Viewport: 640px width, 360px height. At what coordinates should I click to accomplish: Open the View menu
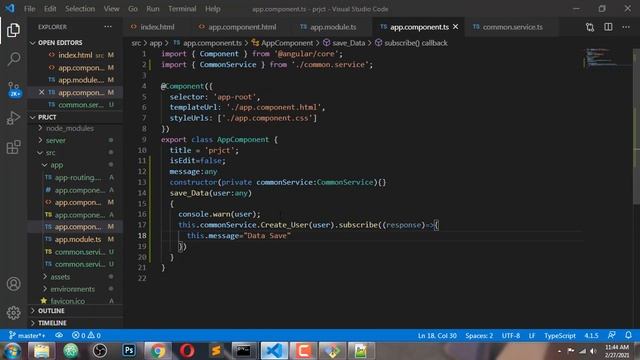tap(111, 9)
